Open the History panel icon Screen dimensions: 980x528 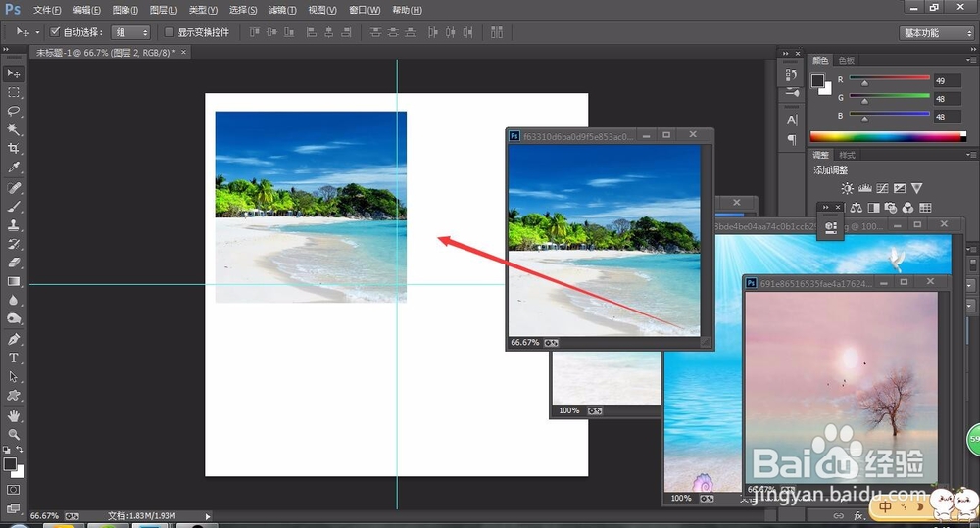tap(791, 75)
